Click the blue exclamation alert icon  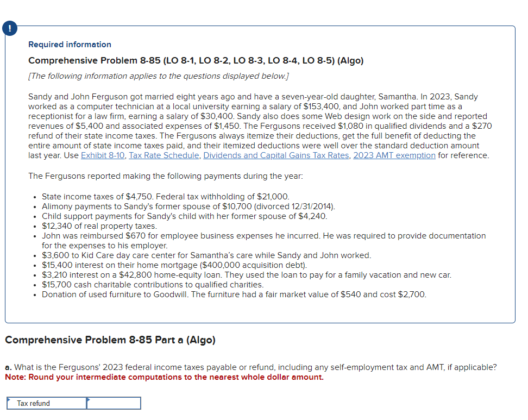(x=10, y=28)
